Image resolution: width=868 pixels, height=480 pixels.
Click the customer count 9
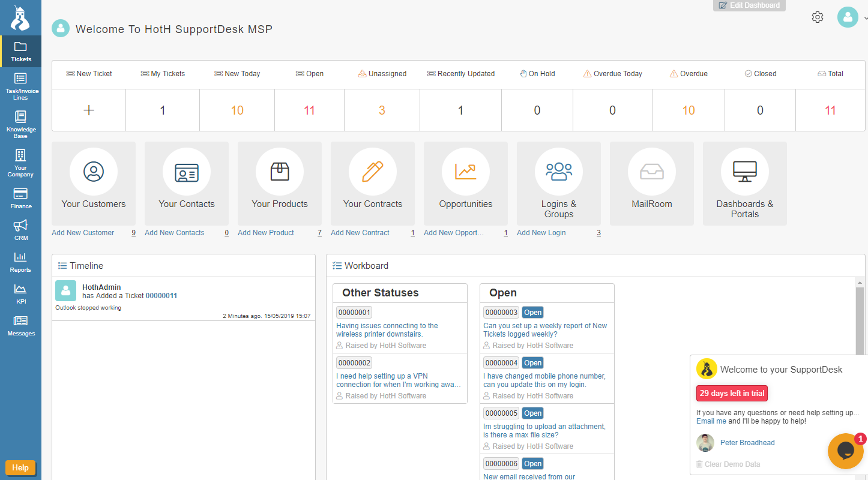(x=133, y=233)
